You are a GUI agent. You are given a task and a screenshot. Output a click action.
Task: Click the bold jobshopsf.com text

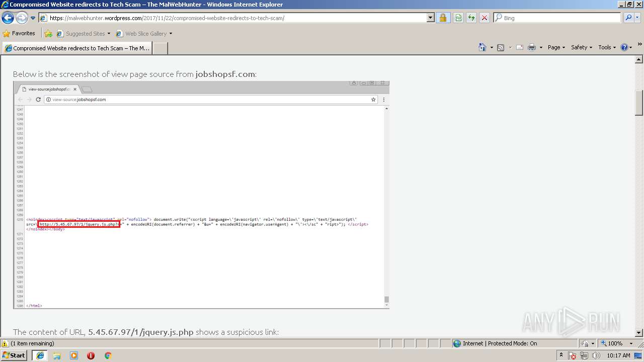(225, 74)
